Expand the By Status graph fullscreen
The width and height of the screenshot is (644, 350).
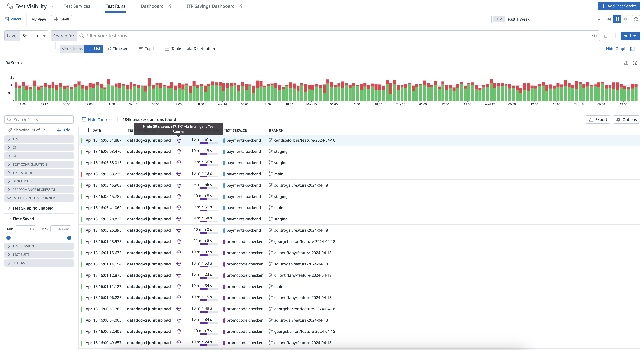[x=635, y=63]
